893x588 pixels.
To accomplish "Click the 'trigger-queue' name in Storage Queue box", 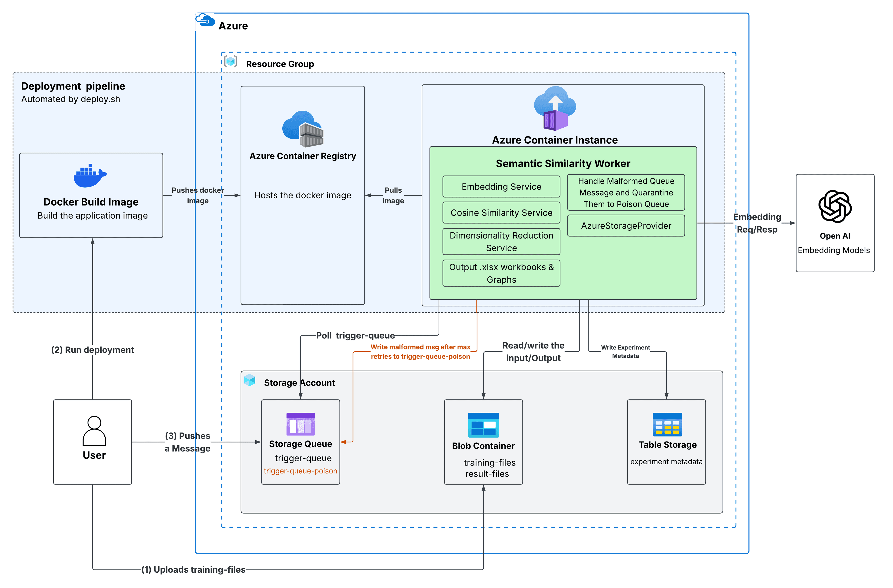I will click(x=303, y=458).
